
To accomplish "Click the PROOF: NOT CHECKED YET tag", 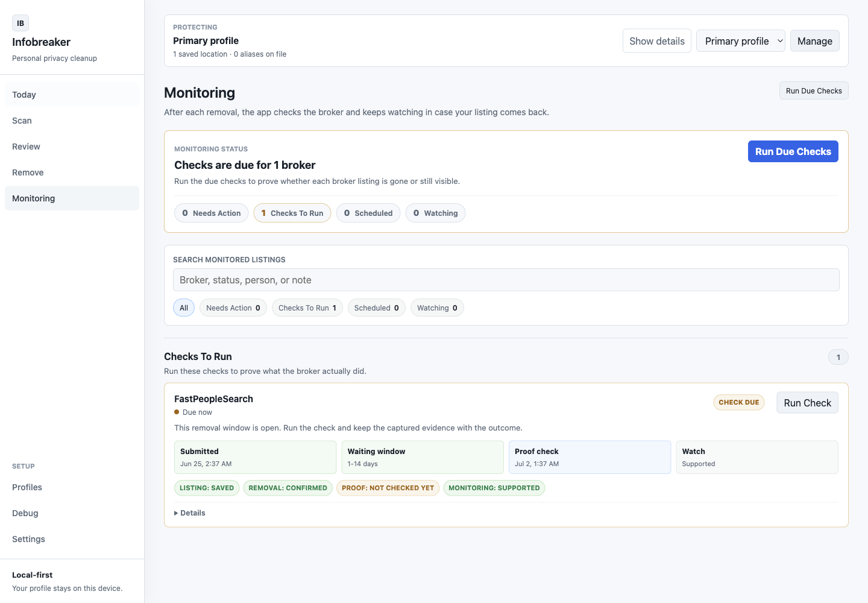I will (388, 488).
